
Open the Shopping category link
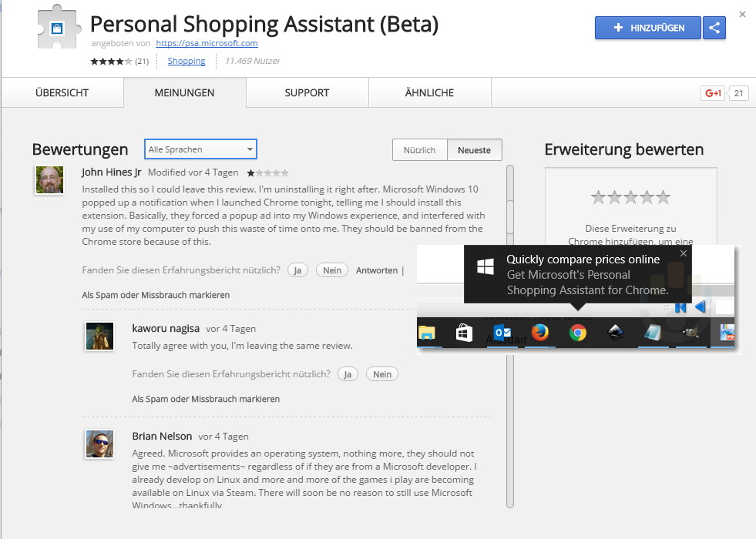click(186, 61)
